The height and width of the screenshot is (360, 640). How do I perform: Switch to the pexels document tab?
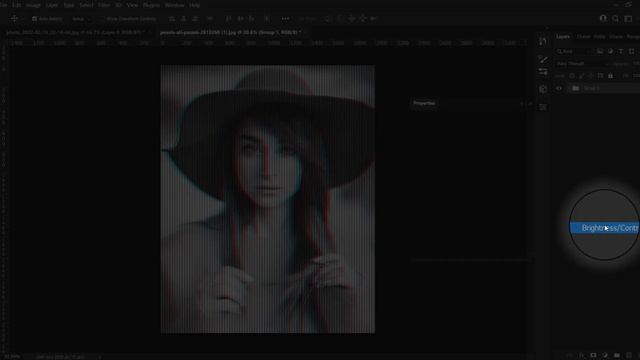click(231, 32)
